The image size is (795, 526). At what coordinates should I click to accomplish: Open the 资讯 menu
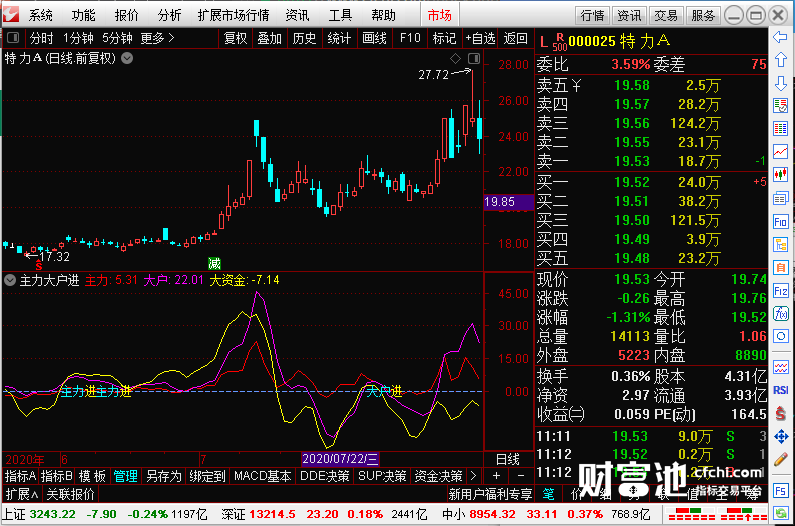pyautogui.click(x=297, y=15)
